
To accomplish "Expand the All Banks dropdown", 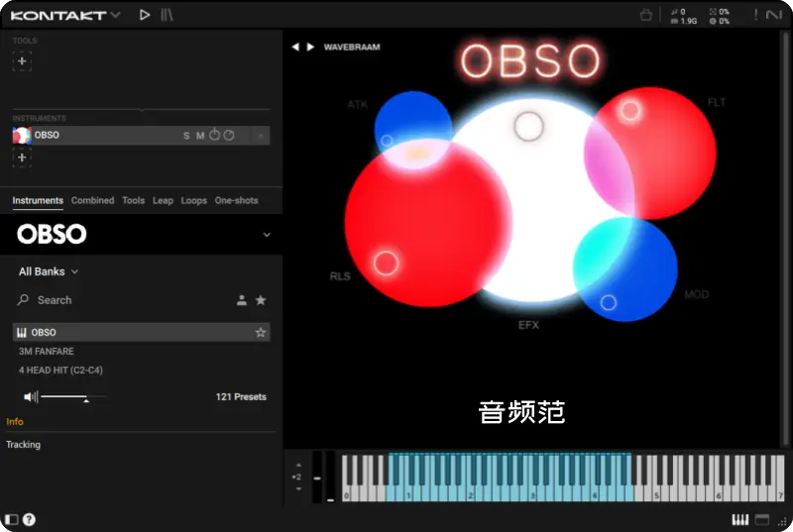I will coord(49,271).
